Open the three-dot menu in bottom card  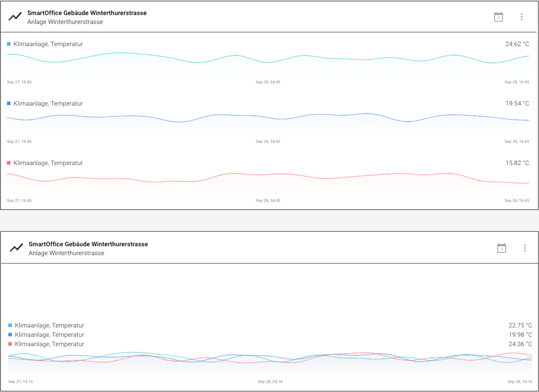pos(524,248)
